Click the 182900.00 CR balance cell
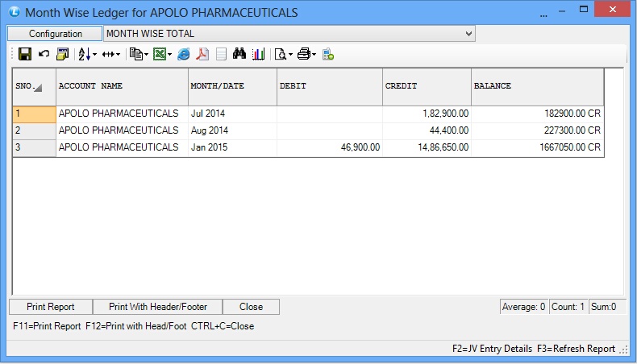The image size is (637, 364). [538, 114]
